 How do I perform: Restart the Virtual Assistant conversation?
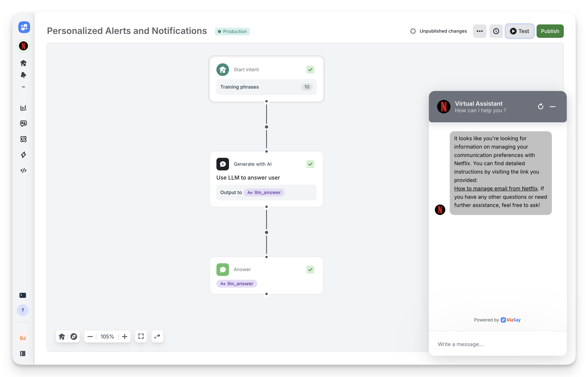(540, 106)
